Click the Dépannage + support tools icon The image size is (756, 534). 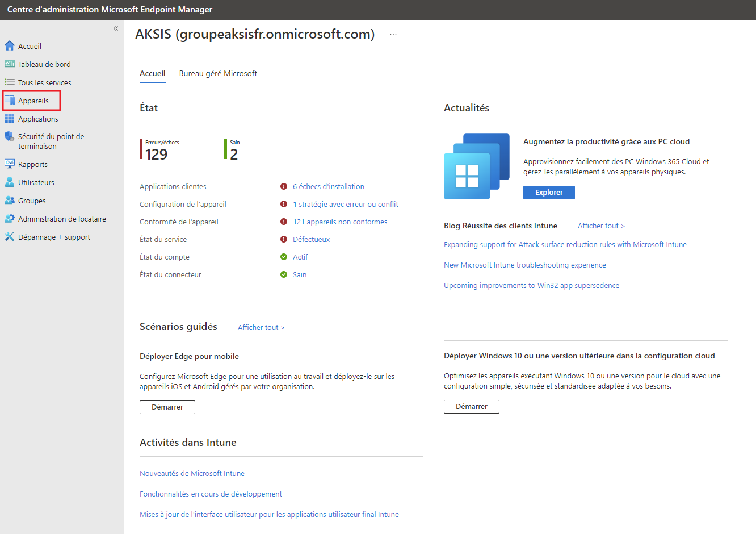click(x=10, y=237)
